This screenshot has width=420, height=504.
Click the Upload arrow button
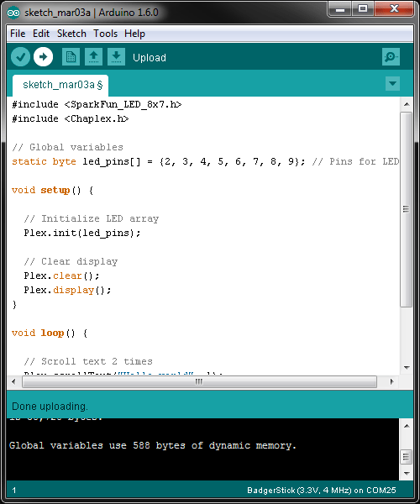tap(43, 57)
